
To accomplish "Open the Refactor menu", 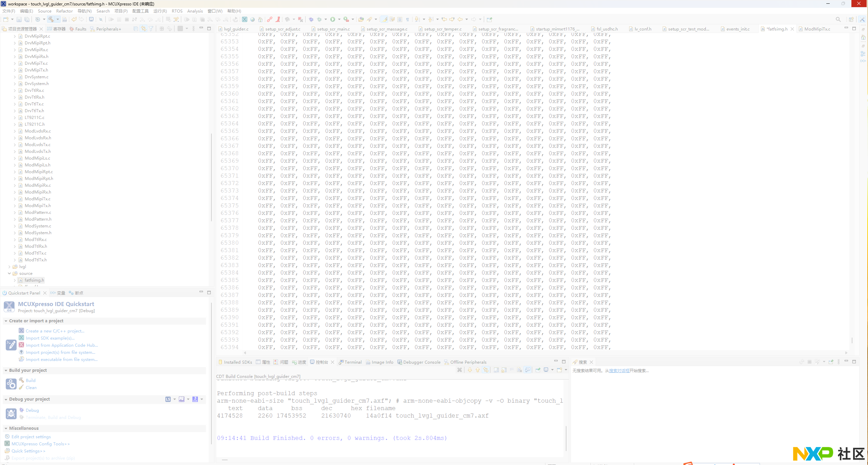I will click(64, 11).
